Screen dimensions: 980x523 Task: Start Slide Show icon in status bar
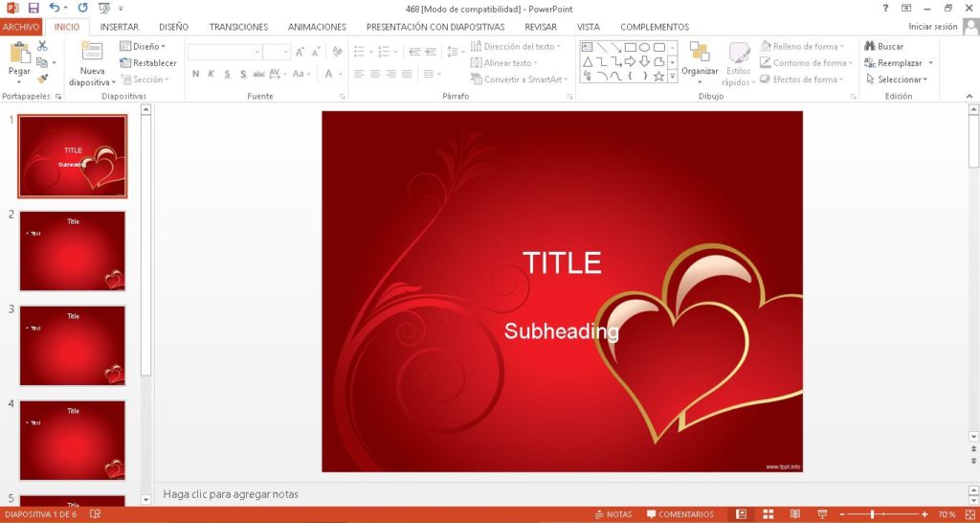822,514
